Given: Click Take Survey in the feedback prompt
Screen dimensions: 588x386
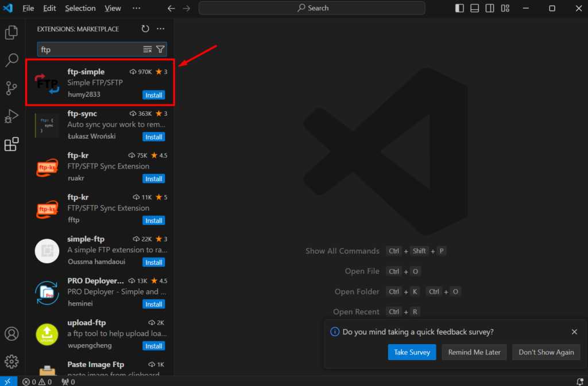Looking at the screenshot, I should (x=412, y=352).
